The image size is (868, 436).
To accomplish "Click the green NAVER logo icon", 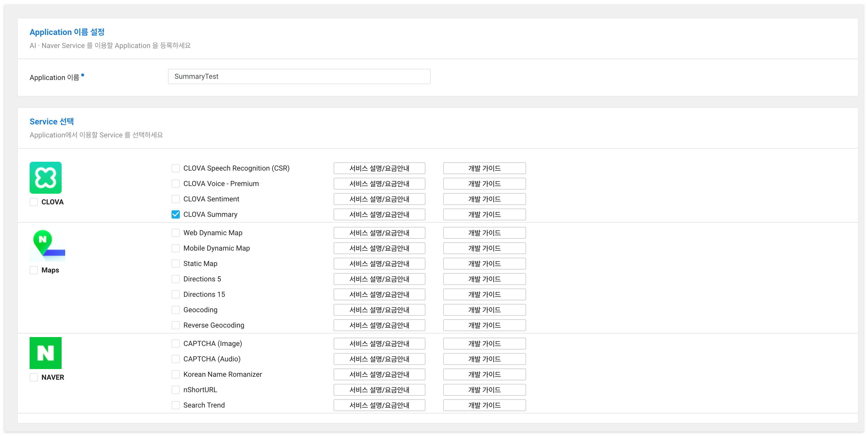I will click(46, 353).
